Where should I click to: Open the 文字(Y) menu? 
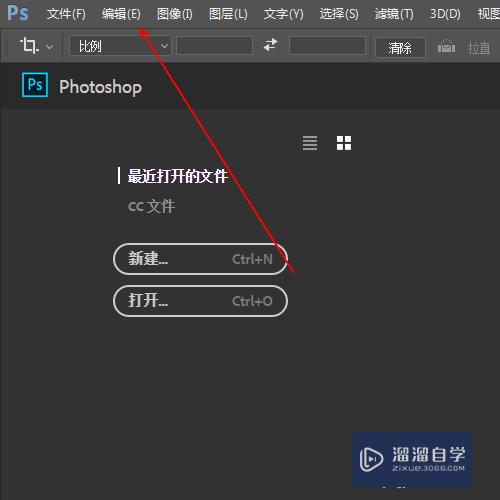point(284,14)
